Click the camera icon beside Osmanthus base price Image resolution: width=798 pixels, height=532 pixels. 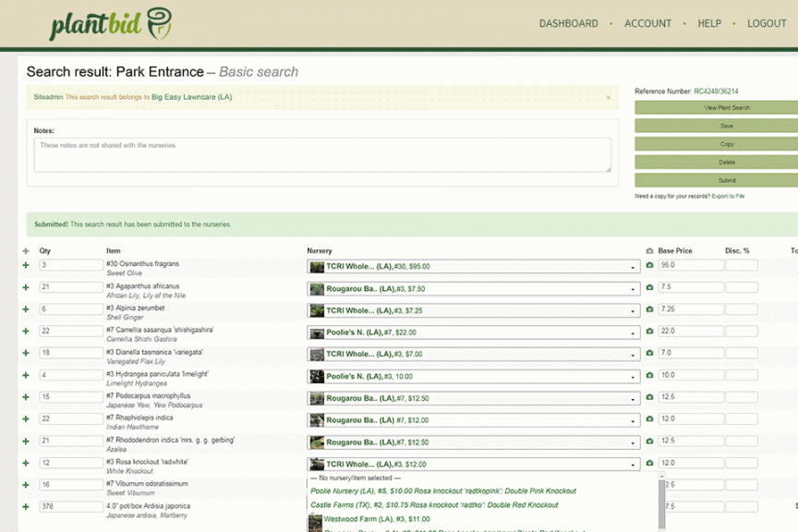click(x=649, y=265)
